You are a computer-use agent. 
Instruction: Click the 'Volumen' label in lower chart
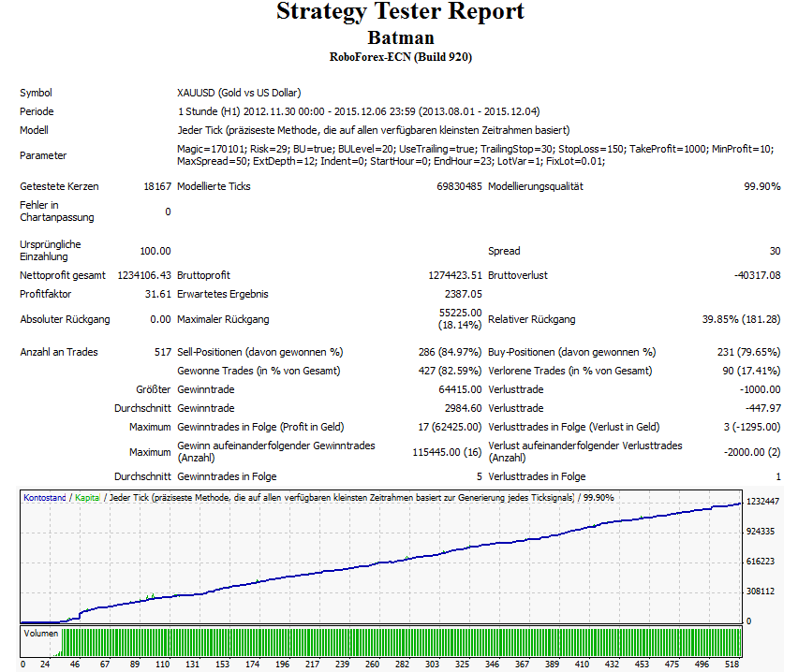tap(40, 634)
